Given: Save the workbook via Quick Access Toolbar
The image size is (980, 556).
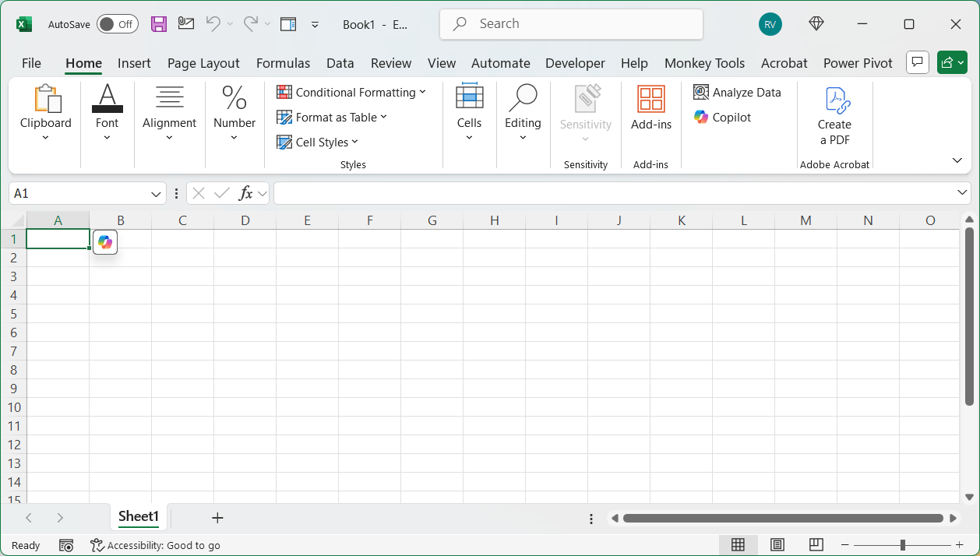Looking at the screenshot, I should [158, 24].
